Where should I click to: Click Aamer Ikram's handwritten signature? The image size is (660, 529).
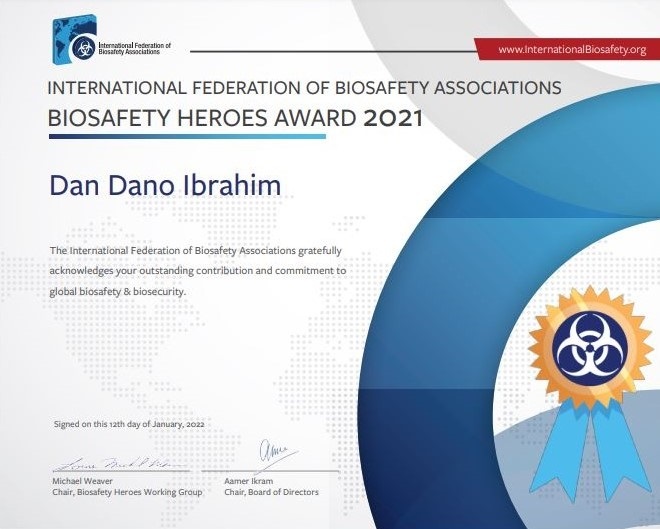276,456
